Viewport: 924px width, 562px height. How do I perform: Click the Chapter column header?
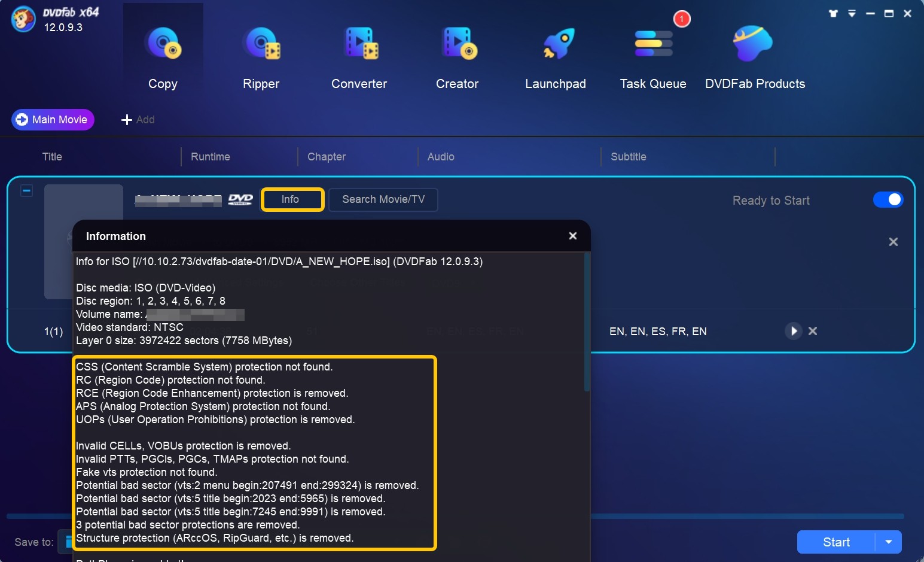[x=327, y=157]
